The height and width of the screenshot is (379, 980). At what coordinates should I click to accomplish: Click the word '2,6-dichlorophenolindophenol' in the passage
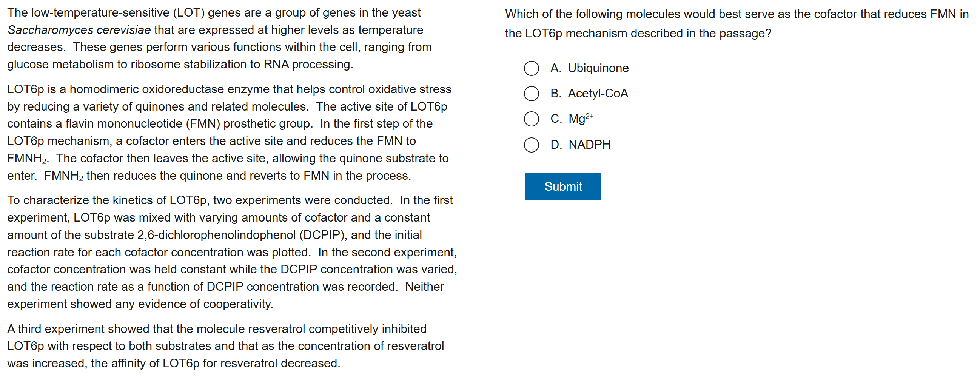216,235
